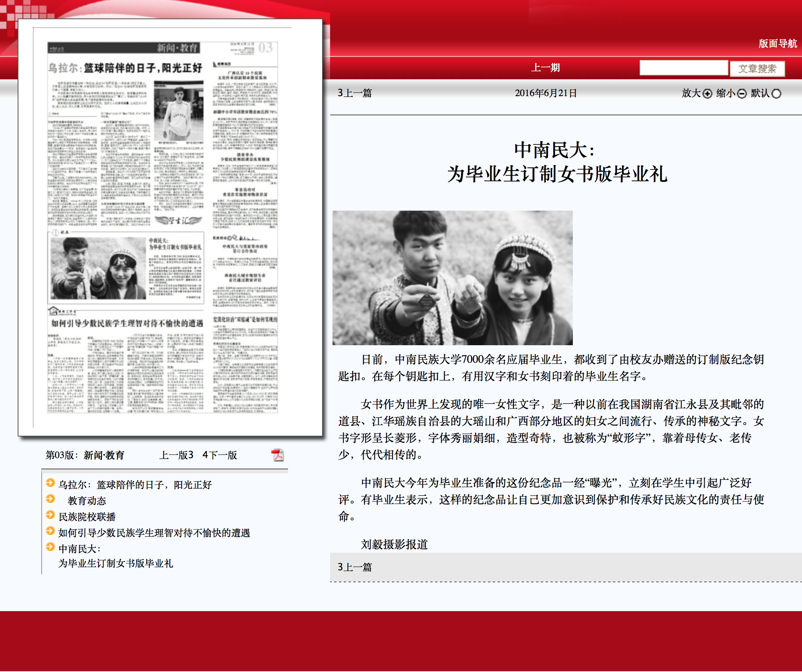This screenshot has height=672, width=802.
Task: Click top 上一篇 previous article link
Action: pos(355,93)
